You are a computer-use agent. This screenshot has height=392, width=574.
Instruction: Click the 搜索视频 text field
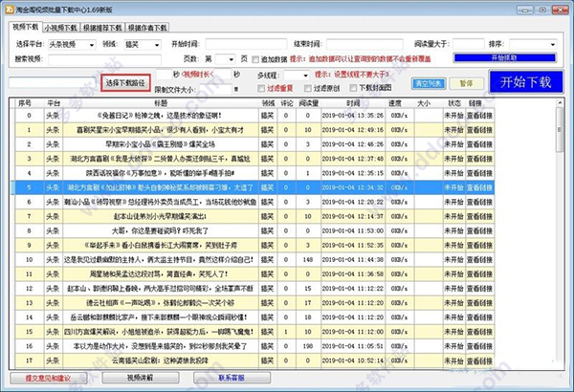(x=104, y=59)
